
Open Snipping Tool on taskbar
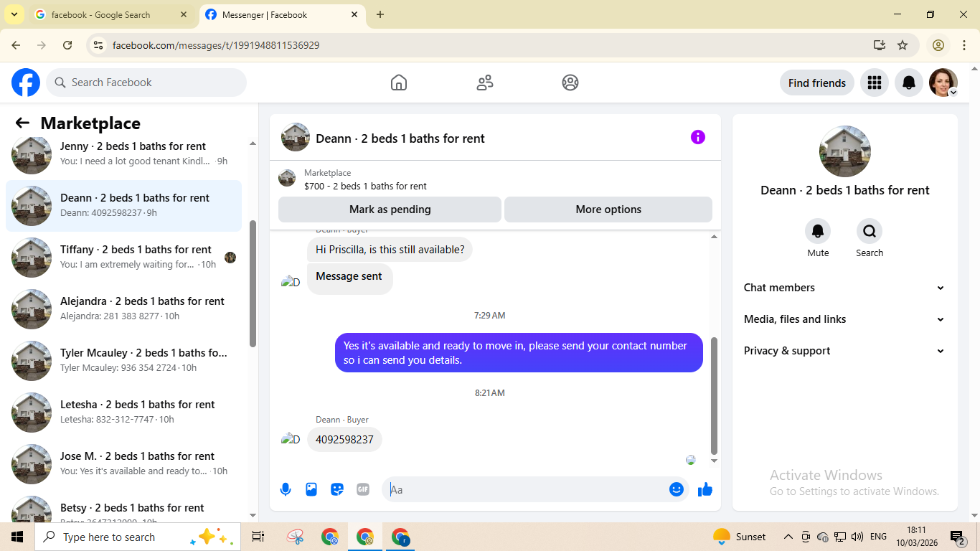point(296,537)
